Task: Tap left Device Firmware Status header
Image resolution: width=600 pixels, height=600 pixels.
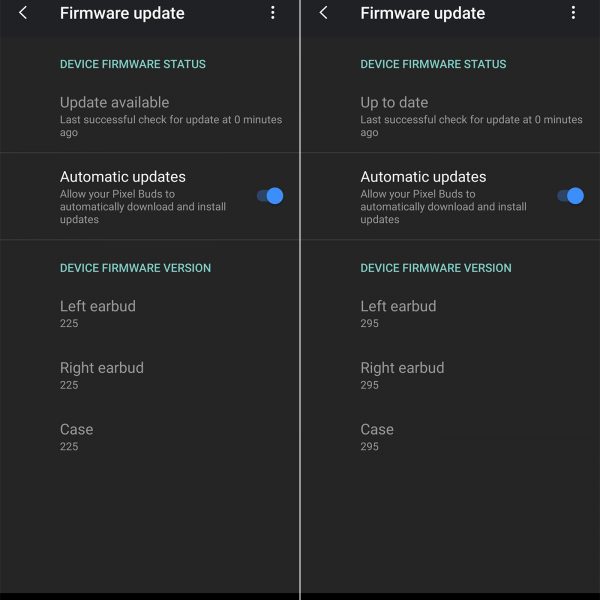Action: coord(133,64)
